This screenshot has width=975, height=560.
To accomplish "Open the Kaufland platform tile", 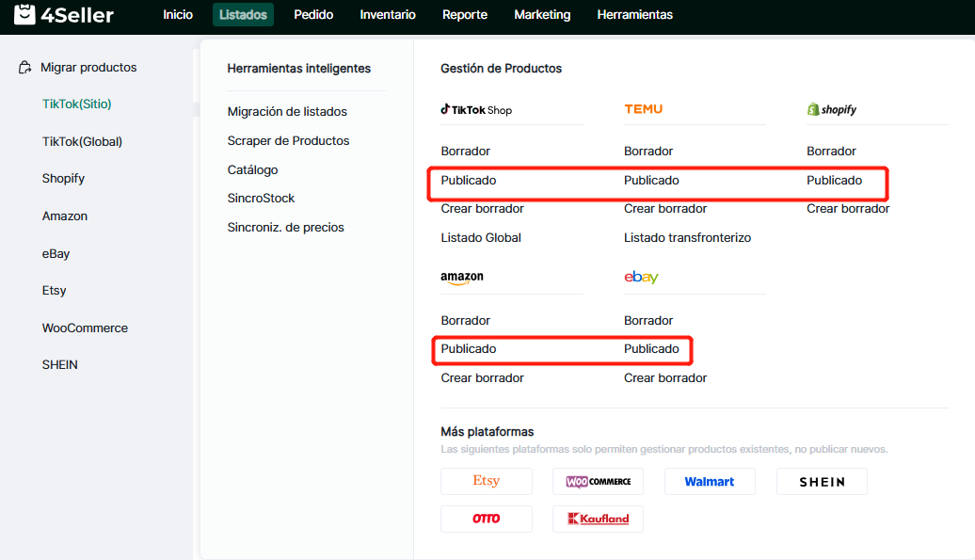I will (x=598, y=519).
